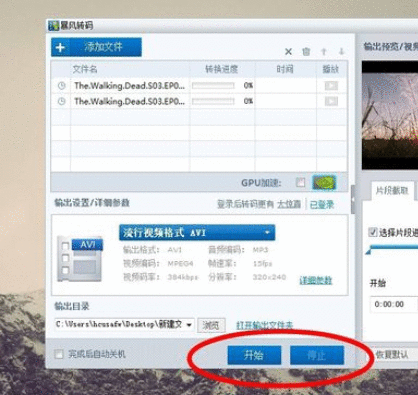This screenshot has height=395, width=418.
Task: Click the 停止 stop button
Action: pyautogui.click(x=317, y=355)
